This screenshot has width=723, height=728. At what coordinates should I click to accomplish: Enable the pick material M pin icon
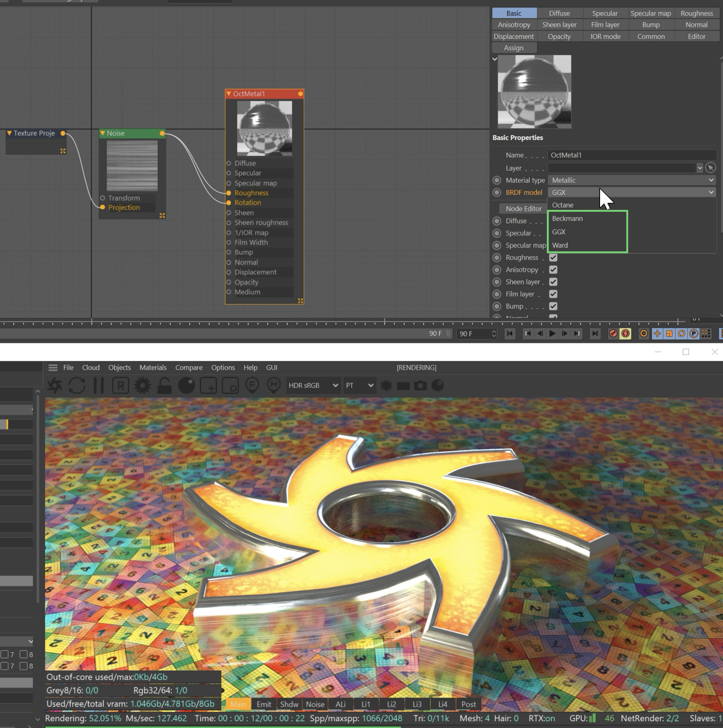point(274,385)
